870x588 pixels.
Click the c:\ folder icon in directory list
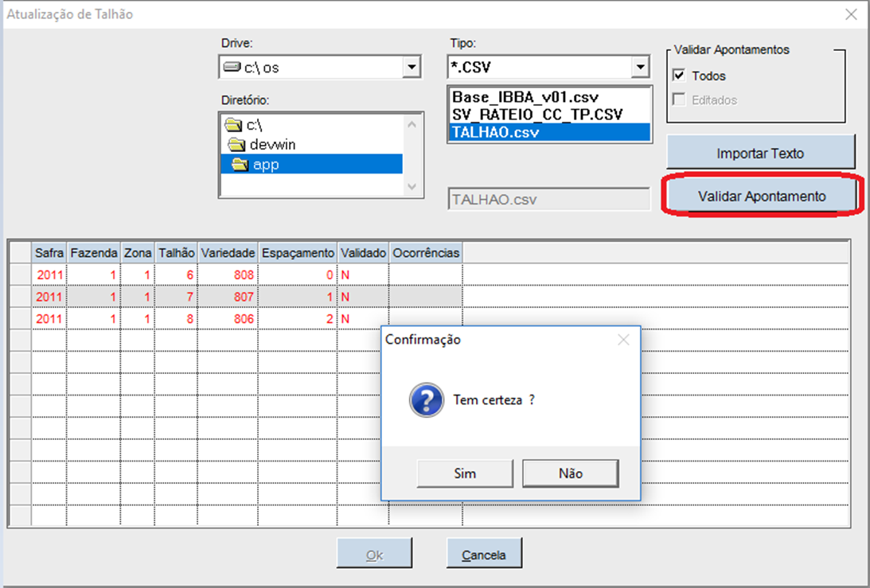(x=232, y=125)
